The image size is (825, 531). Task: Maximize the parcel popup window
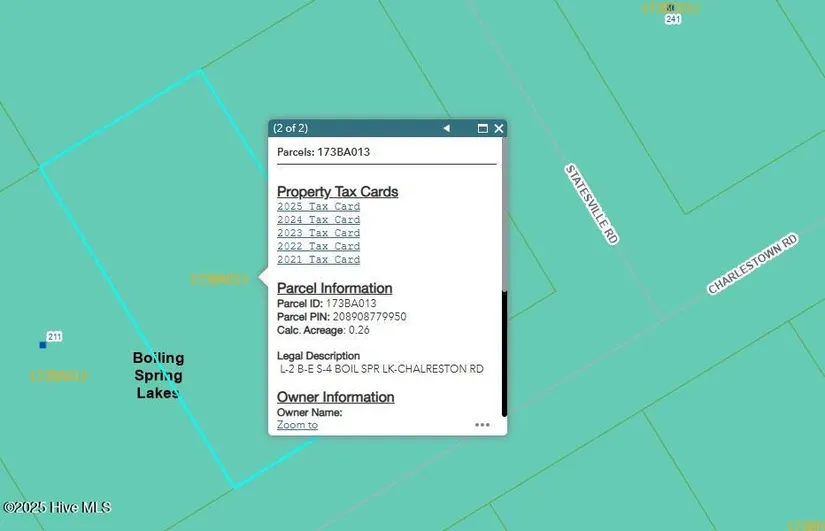[482, 128]
